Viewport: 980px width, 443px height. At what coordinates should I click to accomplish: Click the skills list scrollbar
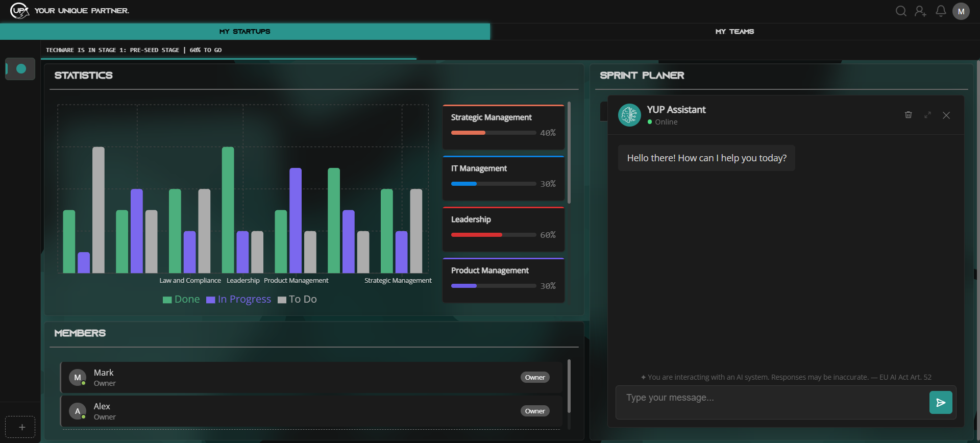pos(569,153)
